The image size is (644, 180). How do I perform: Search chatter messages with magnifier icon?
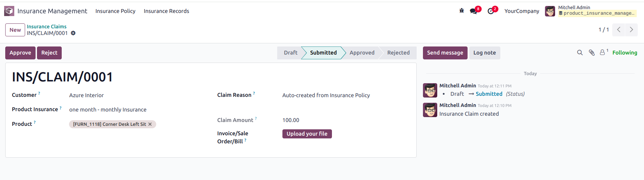(580, 53)
